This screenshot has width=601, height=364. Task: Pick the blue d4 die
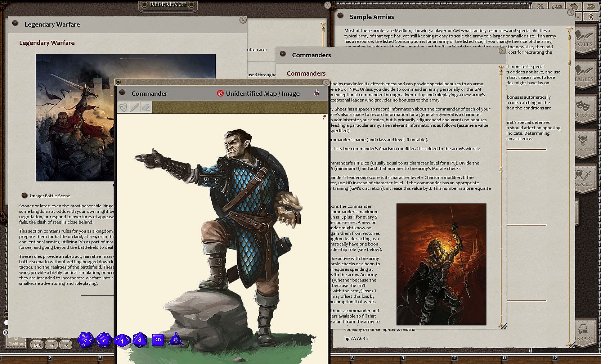(175, 339)
